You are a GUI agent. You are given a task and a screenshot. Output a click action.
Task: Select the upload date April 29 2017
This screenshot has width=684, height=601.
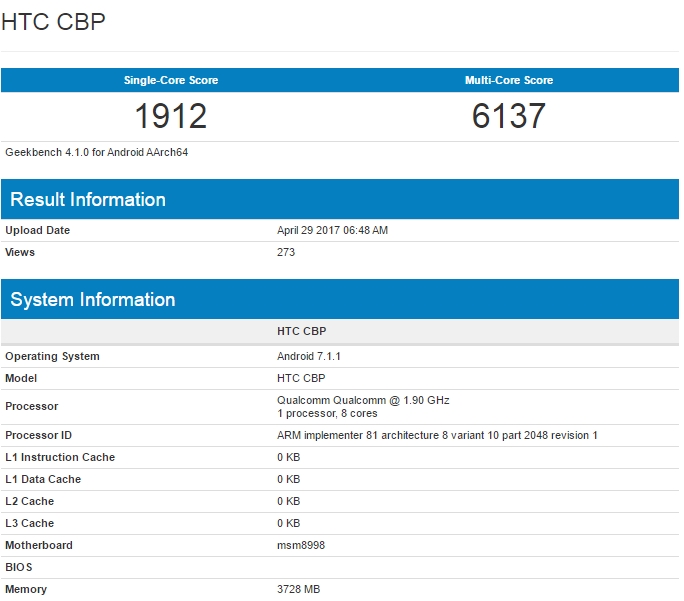point(332,230)
